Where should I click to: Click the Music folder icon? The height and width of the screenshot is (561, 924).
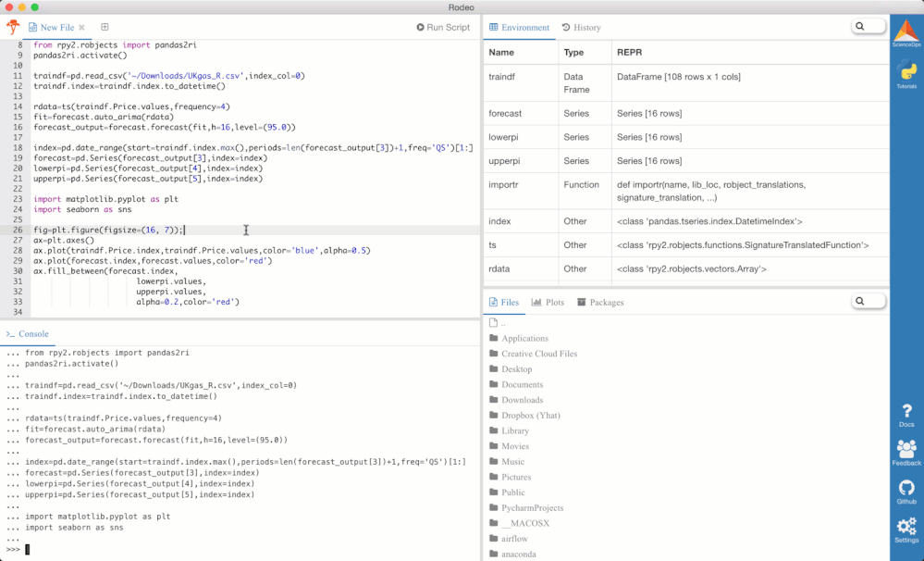[x=494, y=461]
